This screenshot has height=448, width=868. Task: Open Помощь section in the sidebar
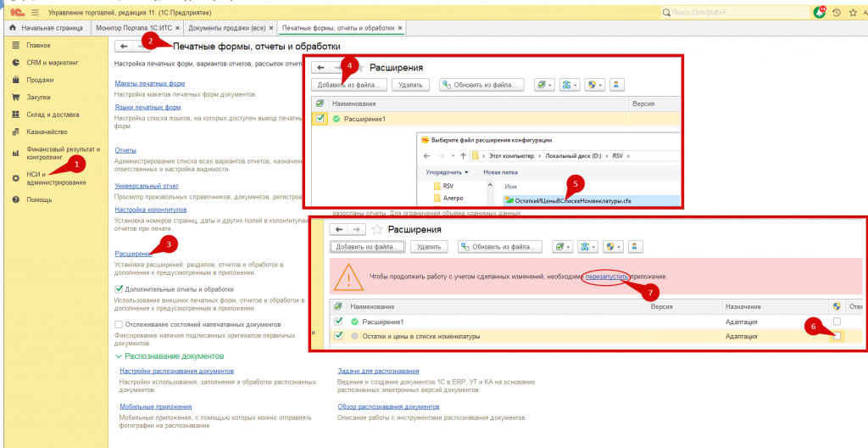point(39,199)
